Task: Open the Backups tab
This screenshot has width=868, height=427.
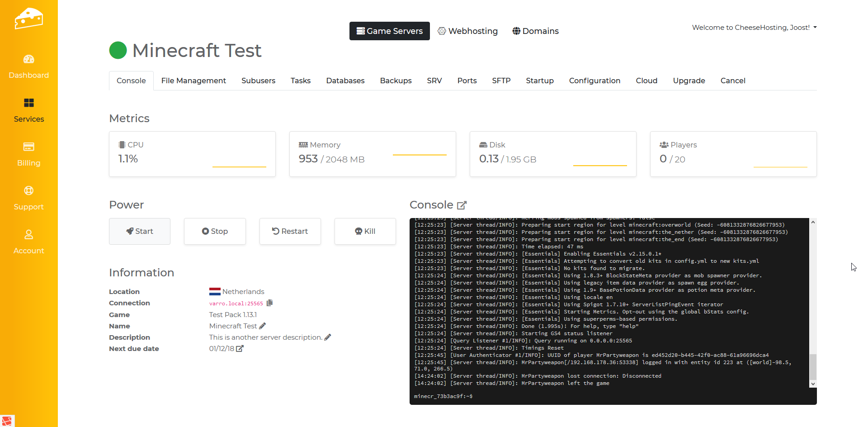Action: pyautogui.click(x=396, y=81)
